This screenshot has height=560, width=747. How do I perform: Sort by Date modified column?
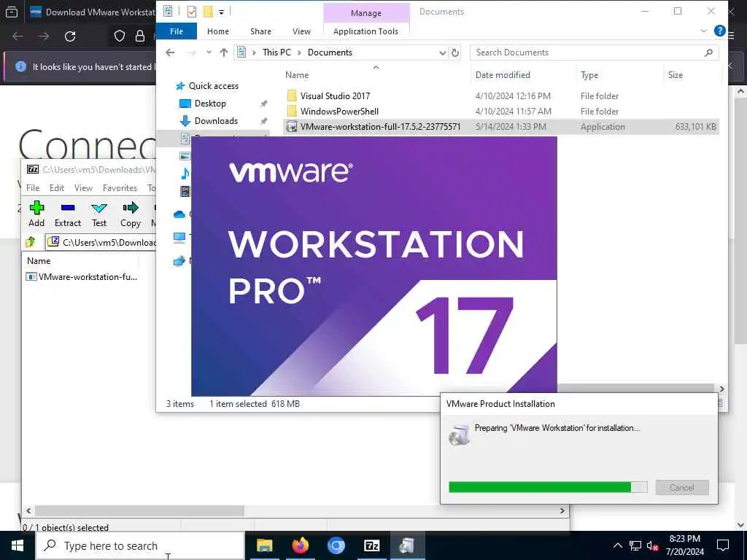pos(503,75)
